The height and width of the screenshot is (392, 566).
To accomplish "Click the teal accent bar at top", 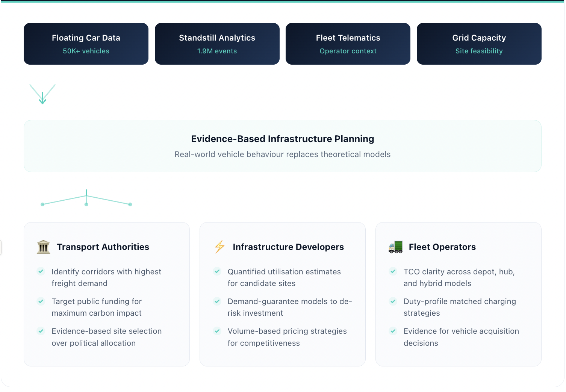I will click(283, 2).
